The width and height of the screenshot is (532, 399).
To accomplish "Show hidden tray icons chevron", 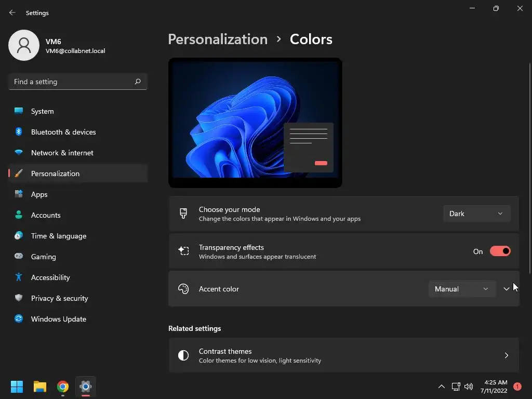I will [442, 387].
